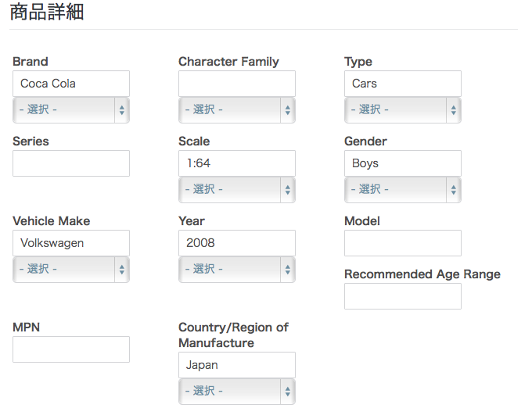Expand the Scale selection dropdown
This screenshot has width=532, height=408.
(237, 190)
